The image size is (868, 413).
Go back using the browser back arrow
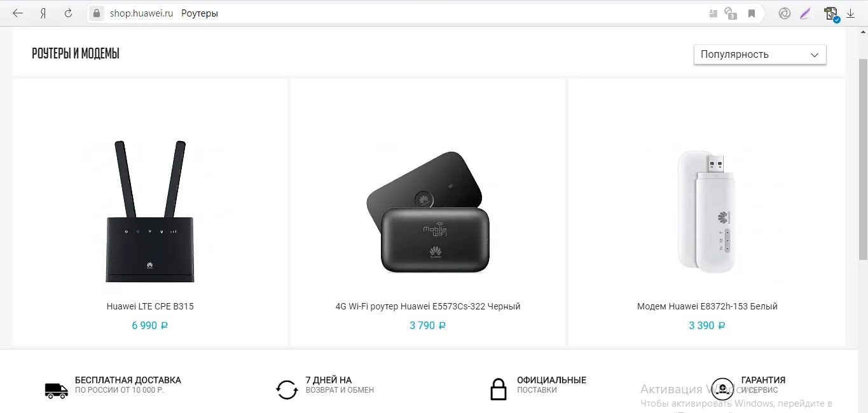click(x=18, y=13)
